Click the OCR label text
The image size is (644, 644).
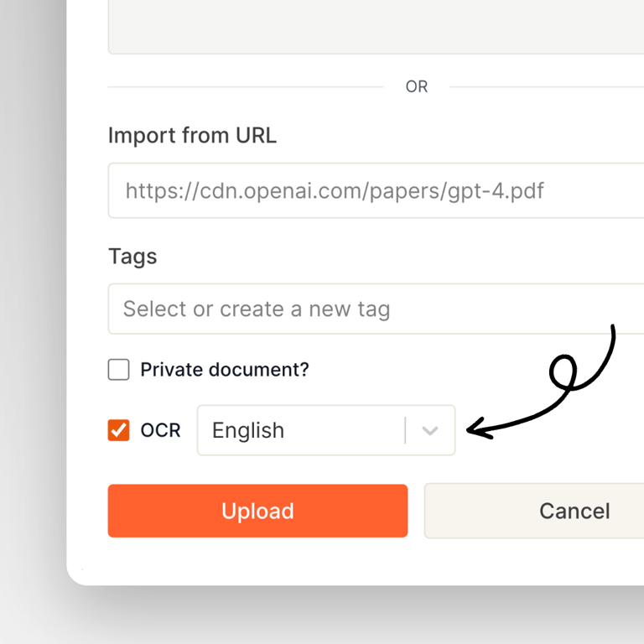(x=161, y=430)
